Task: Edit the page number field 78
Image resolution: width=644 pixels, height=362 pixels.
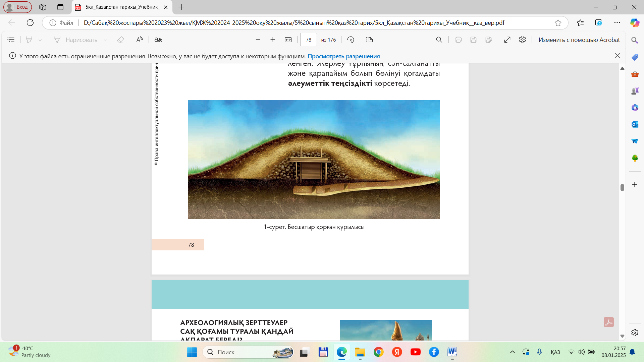Action: [x=308, y=40]
